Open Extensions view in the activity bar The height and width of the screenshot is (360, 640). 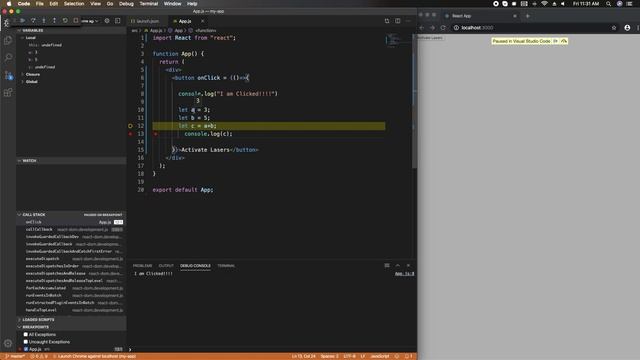point(8,93)
